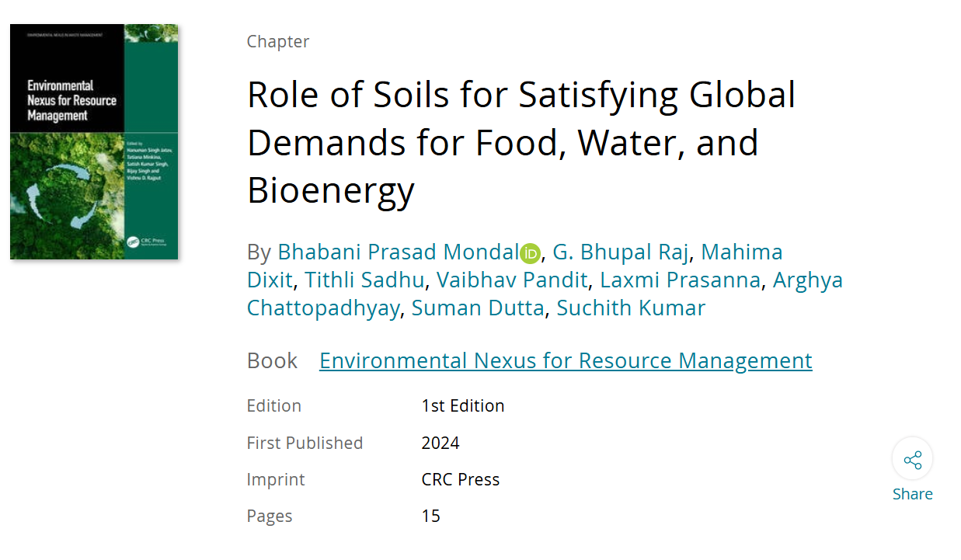Select author G. Bhupal Raj
Screen dimensions: 961x560
coord(620,252)
